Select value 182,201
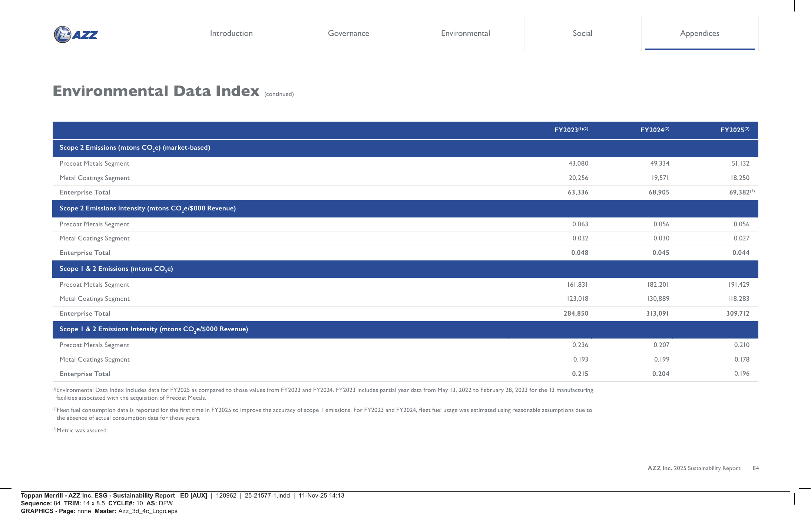The width and height of the screenshot is (811, 532). click(658, 285)
